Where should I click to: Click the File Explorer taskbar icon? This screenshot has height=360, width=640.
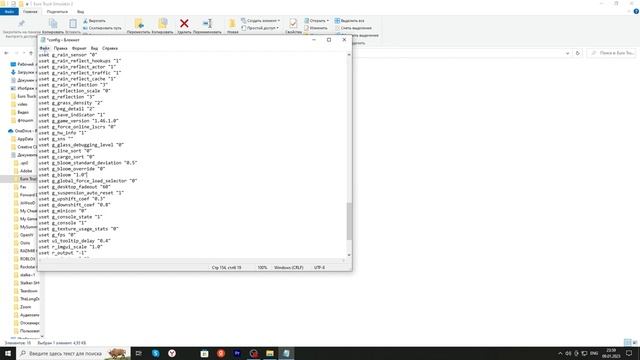point(270,353)
